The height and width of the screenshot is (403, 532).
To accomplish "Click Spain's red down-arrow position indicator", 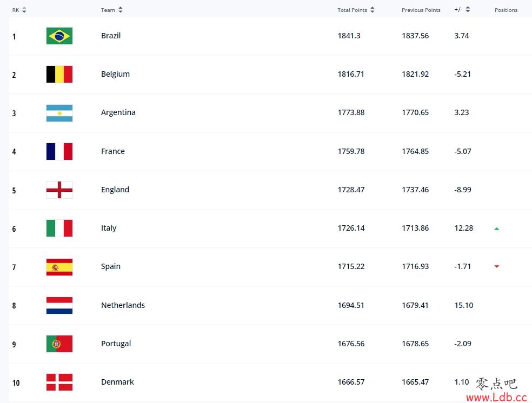I will [x=497, y=266].
